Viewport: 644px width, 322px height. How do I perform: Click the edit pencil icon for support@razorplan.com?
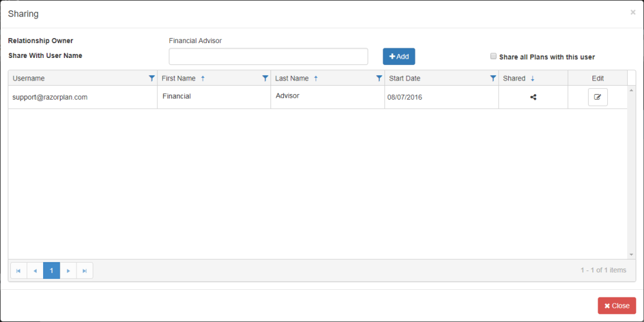(598, 97)
